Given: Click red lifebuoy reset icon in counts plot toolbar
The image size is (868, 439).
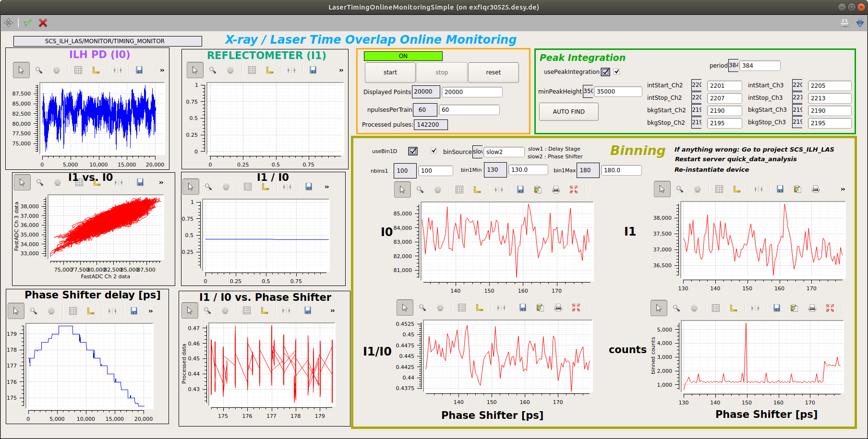Looking at the screenshot, I should click(x=830, y=308).
